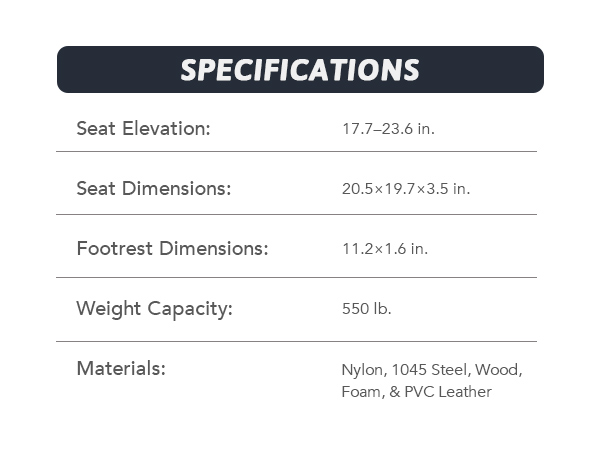This screenshot has height=450, width=600.
Task: Click the Nylon, 1045 Steel, Wood text
Action: pos(431,370)
